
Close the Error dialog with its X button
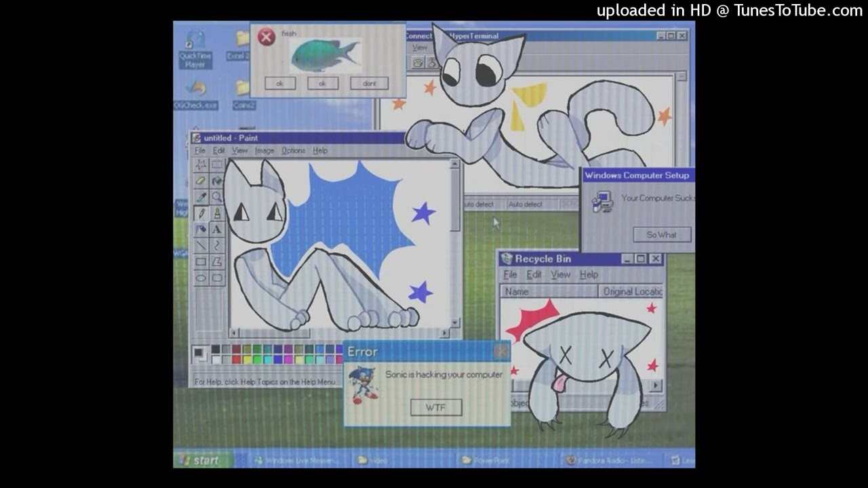[x=501, y=351]
